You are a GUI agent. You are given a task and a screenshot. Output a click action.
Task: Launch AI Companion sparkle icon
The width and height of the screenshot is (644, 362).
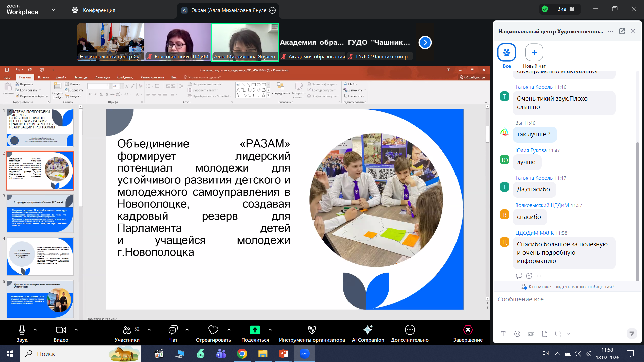368,330
